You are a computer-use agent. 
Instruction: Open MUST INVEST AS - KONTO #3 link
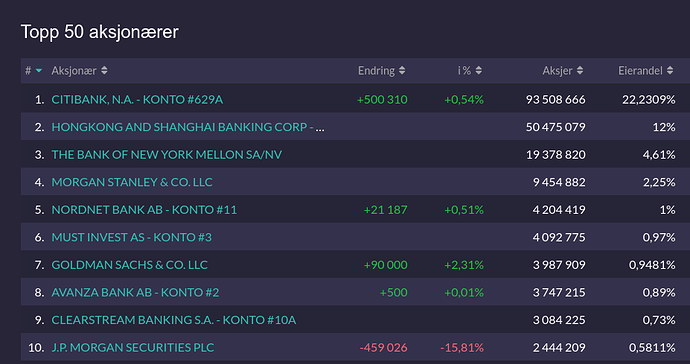(132, 237)
